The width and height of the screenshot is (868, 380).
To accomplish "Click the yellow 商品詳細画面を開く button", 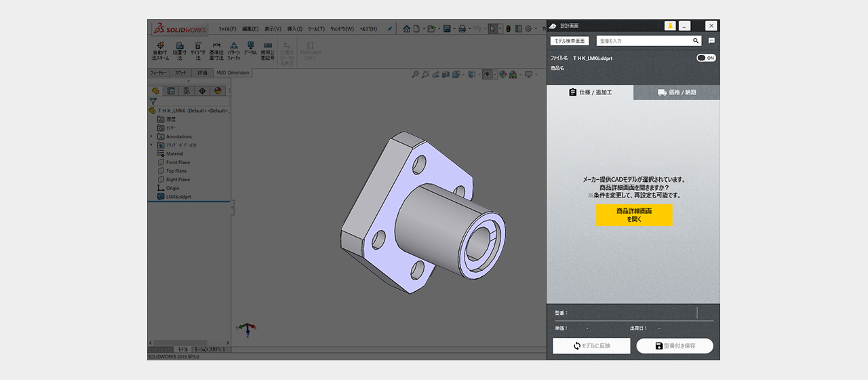I will (634, 215).
